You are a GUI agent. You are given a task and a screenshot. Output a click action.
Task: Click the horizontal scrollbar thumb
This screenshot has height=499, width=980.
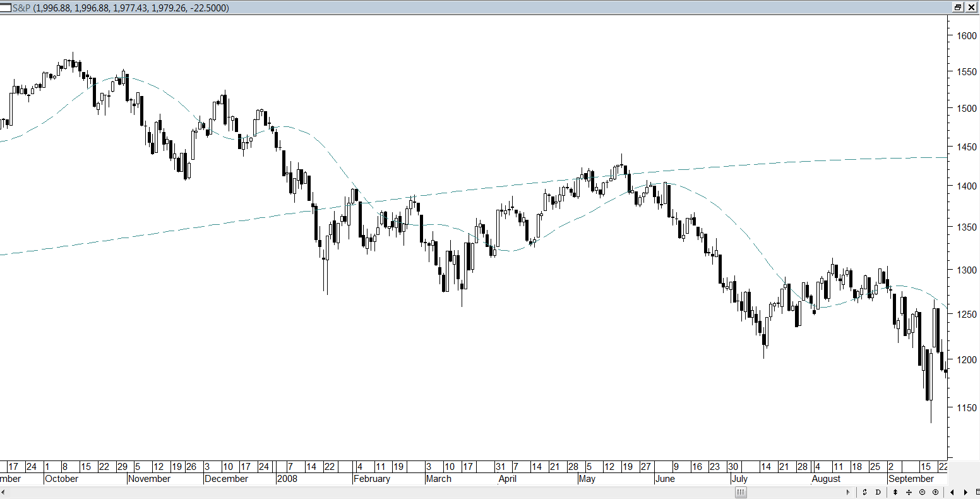click(x=741, y=492)
